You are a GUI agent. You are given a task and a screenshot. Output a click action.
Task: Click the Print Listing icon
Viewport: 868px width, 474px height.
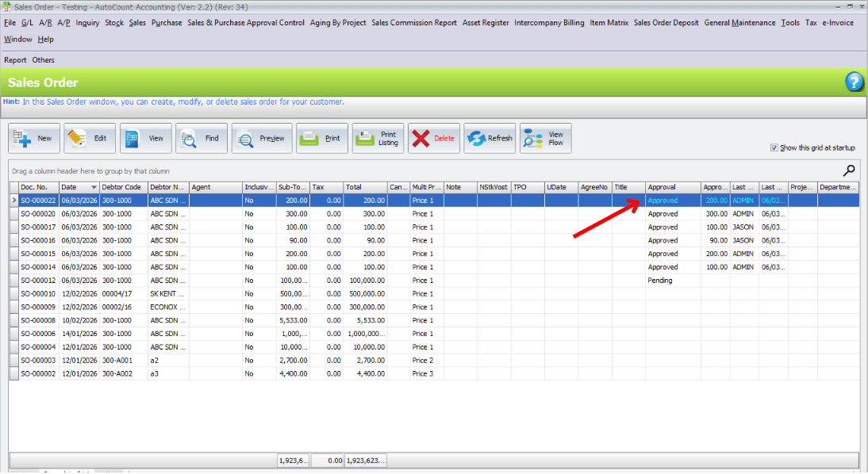(366, 139)
